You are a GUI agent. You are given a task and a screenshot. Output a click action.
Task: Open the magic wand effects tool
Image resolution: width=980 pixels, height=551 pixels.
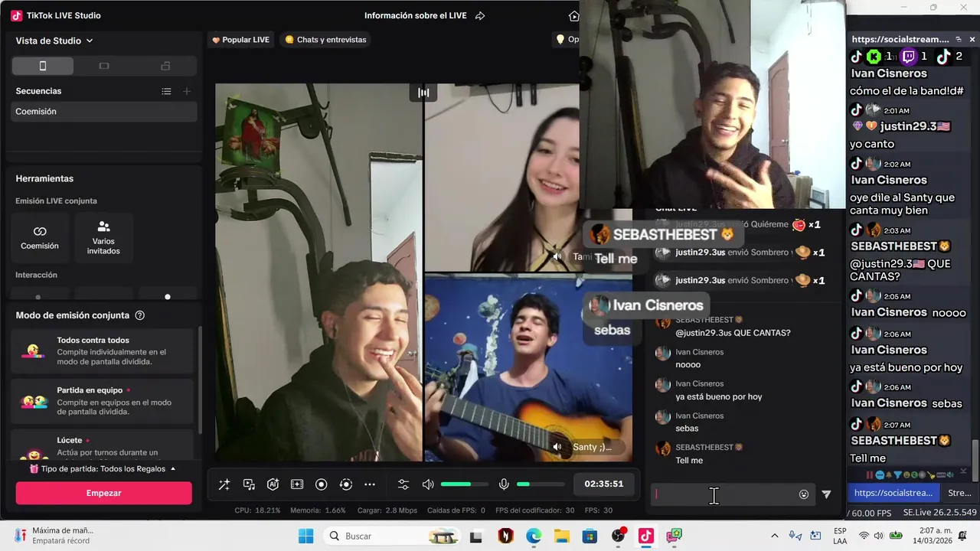click(224, 484)
